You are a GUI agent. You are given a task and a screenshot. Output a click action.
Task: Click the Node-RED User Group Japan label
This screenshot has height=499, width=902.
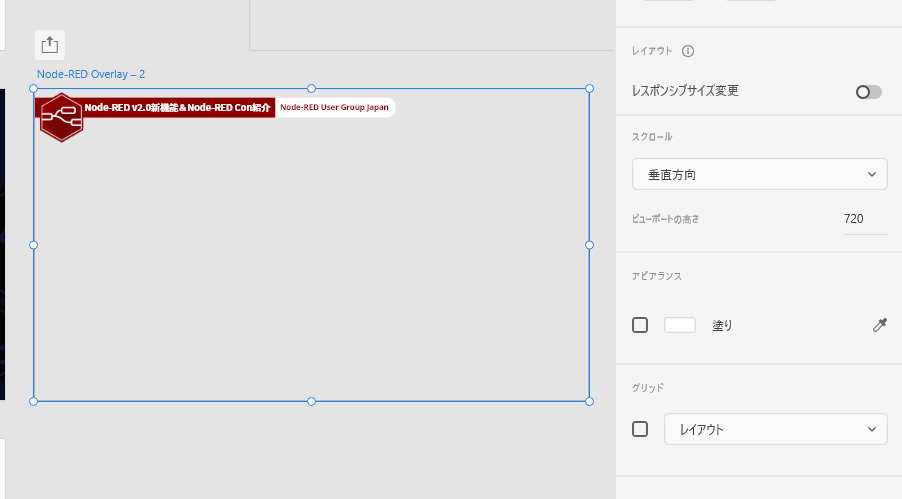(x=334, y=108)
